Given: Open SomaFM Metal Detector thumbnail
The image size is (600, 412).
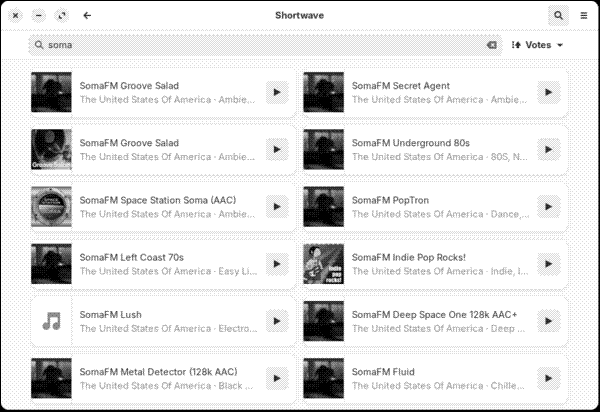Looking at the screenshot, I should (51, 378).
